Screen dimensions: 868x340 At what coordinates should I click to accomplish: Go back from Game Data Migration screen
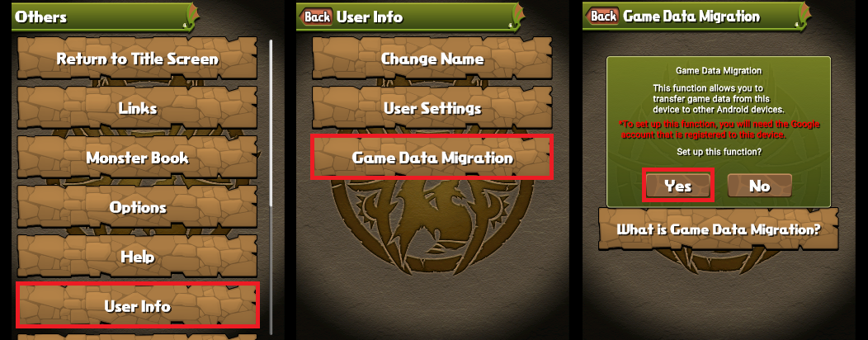click(x=603, y=16)
